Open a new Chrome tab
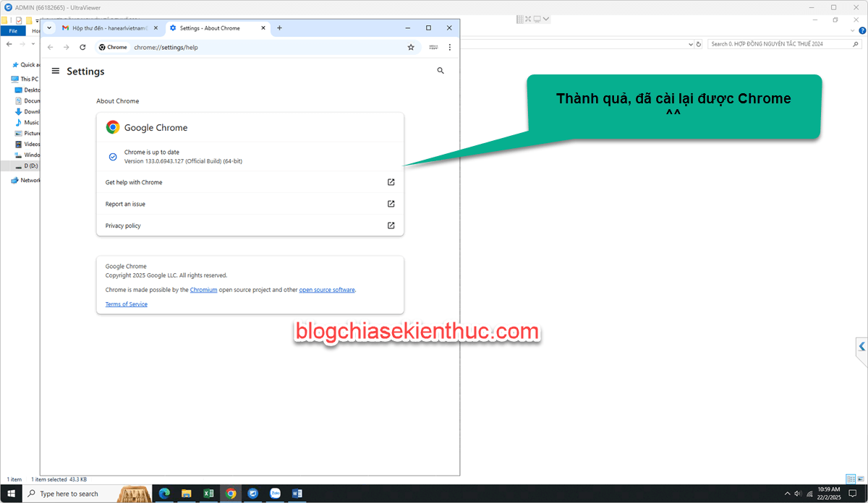The image size is (868, 503). tap(280, 28)
